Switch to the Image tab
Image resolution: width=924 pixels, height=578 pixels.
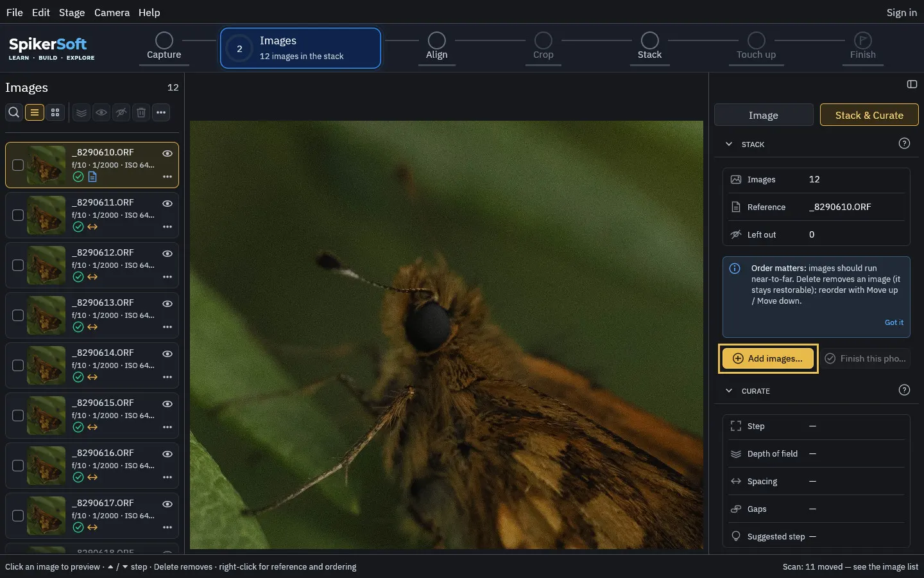pyautogui.click(x=764, y=115)
